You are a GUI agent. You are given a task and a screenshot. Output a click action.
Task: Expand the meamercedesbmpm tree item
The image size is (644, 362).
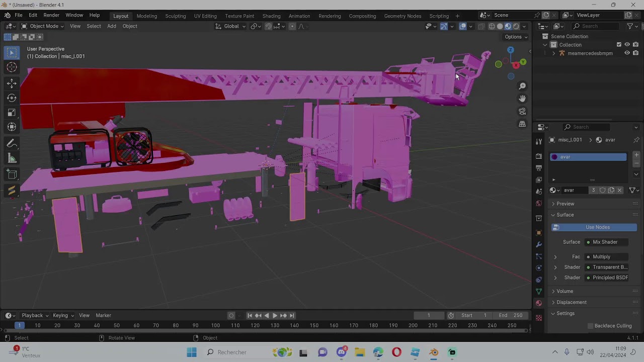(x=554, y=53)
